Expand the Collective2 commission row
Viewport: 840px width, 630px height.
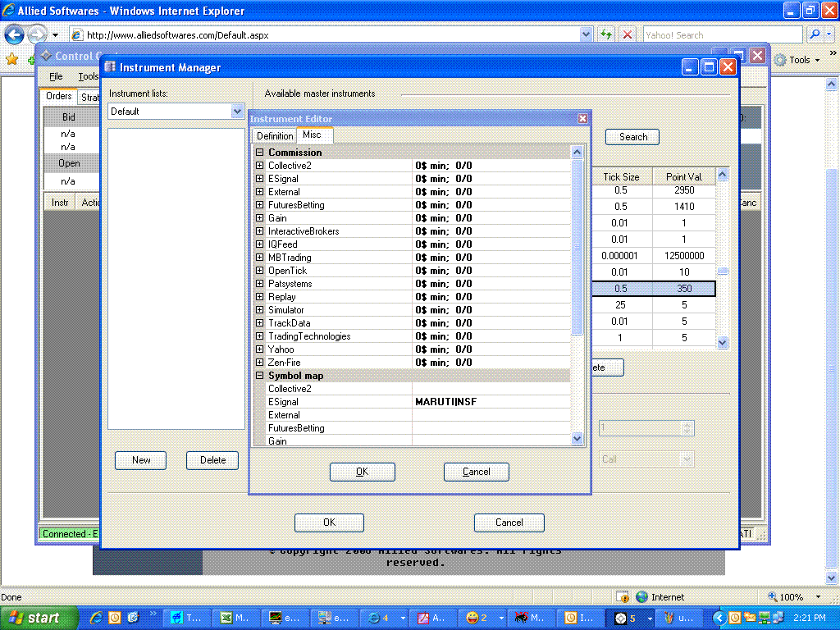pos(260,166)
